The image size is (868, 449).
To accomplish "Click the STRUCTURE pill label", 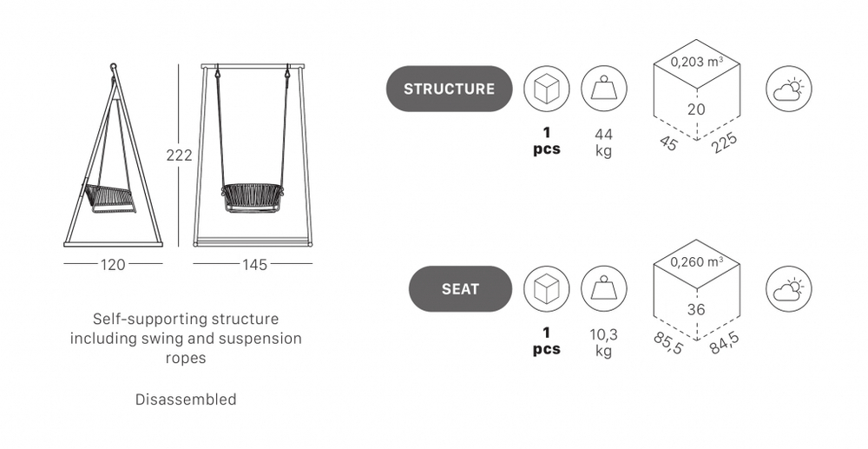I will point(449,89).
